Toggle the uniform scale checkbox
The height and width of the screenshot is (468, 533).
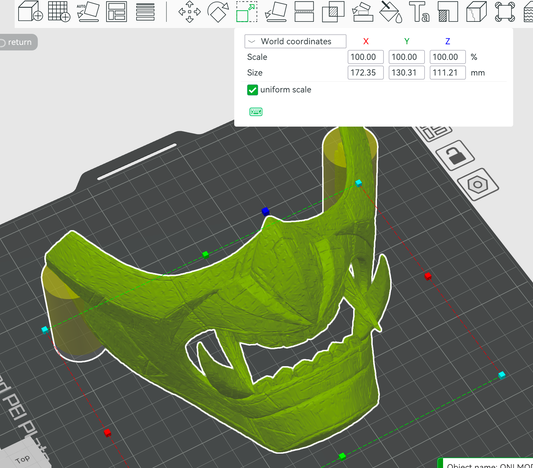point(252,90)
